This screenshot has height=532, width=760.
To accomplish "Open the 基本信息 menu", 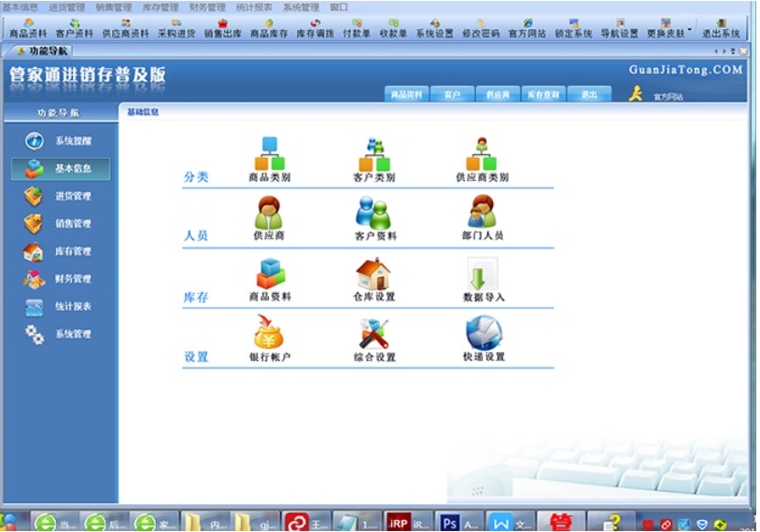I will click(x=21, y=7).
